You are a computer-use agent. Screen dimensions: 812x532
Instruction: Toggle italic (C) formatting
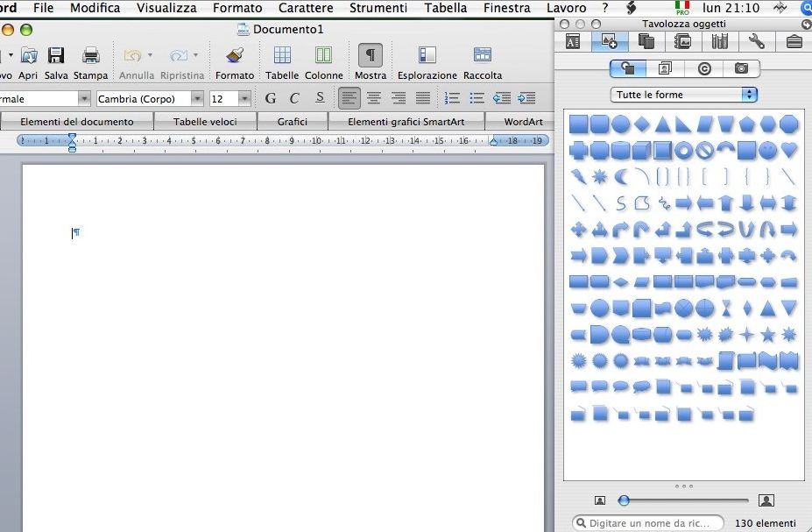(x=294, y=98)
